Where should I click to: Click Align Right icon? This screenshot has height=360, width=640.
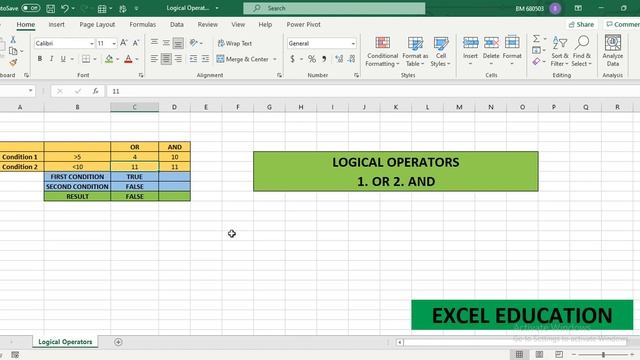pyautogui.click(x=178, y=59)
